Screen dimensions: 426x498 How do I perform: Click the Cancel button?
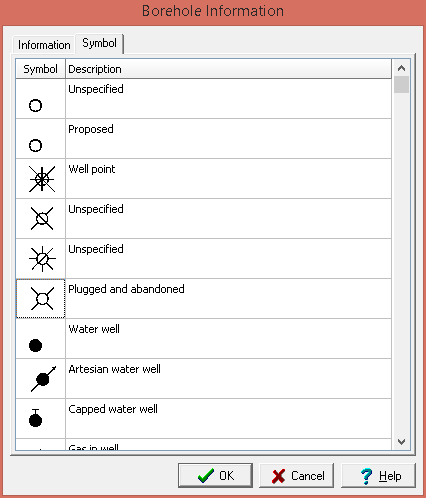coord(297,475)
